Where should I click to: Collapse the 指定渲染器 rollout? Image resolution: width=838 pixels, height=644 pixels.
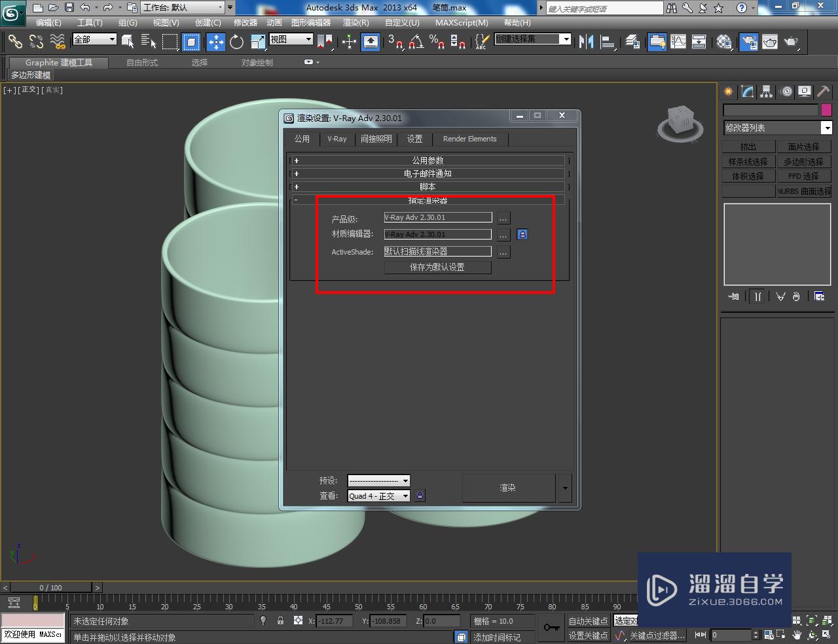(x=428, y=200)
